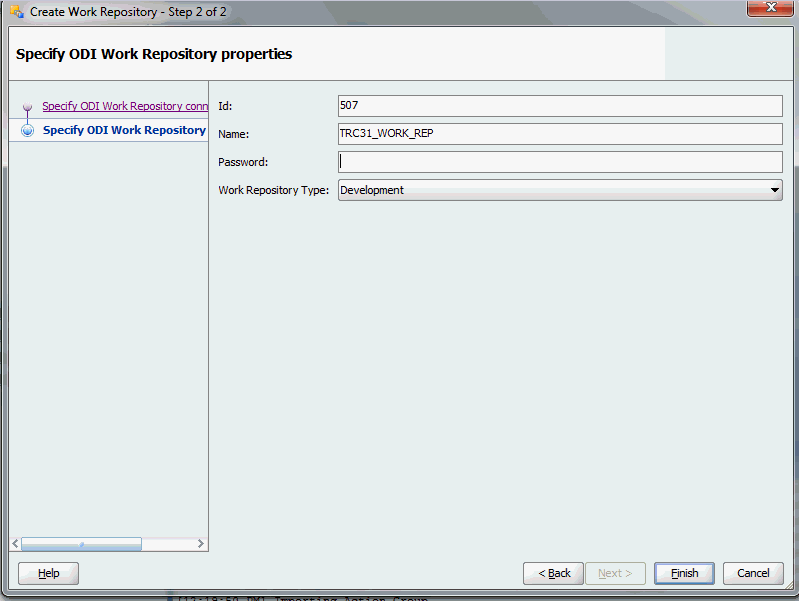Open Specify ODI Work Repository connection step link
Viewport: 799px width, 601px height.
coord(125,106)
